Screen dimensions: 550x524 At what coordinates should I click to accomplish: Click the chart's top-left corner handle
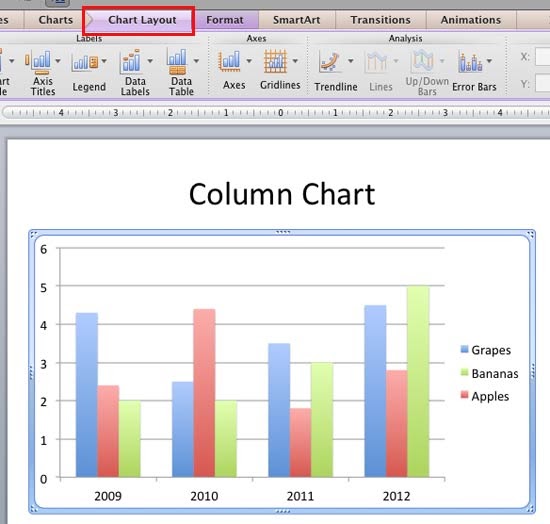33,234
